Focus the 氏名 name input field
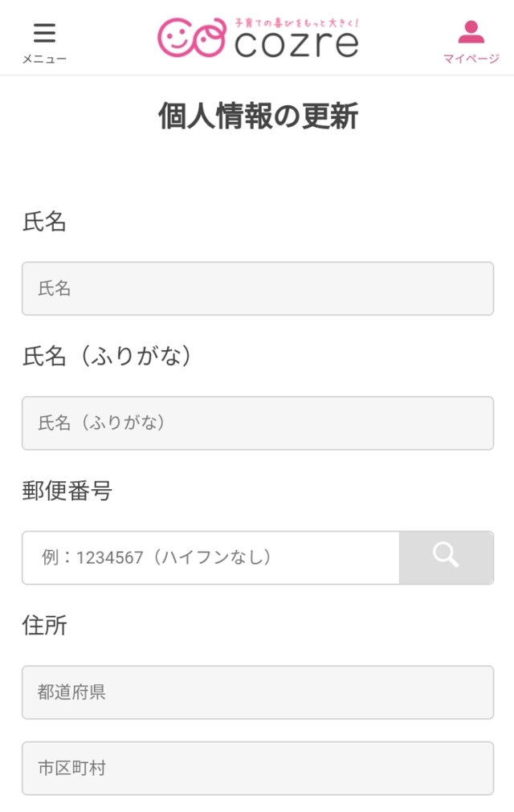Viewport: 514px width, 812px height. (257, 288)
